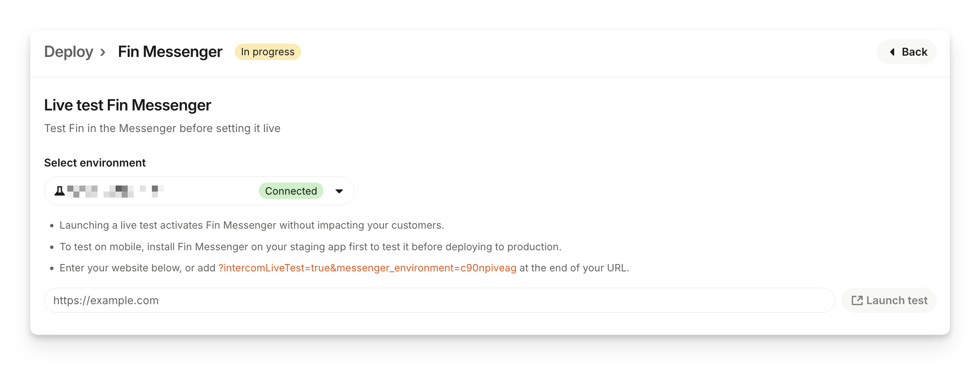The image size is (980, 365).
Task: Click the Deploy breadcrumb link
Action: 69,52
